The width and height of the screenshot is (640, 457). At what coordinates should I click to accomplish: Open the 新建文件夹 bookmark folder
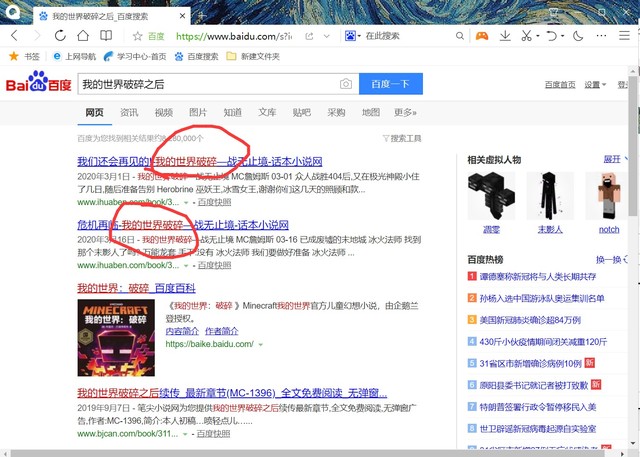(257, 56)
